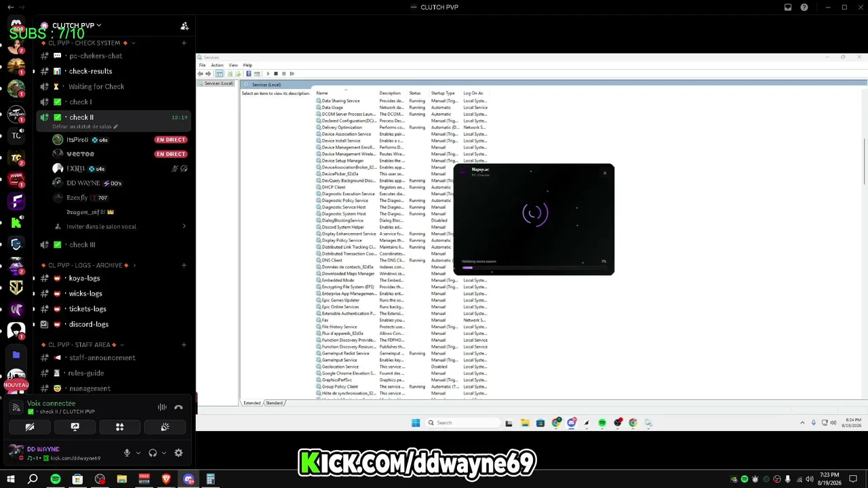The image size is (868, 488).
Task: Open the purple F server icon
Action: [x=16, y=201]
